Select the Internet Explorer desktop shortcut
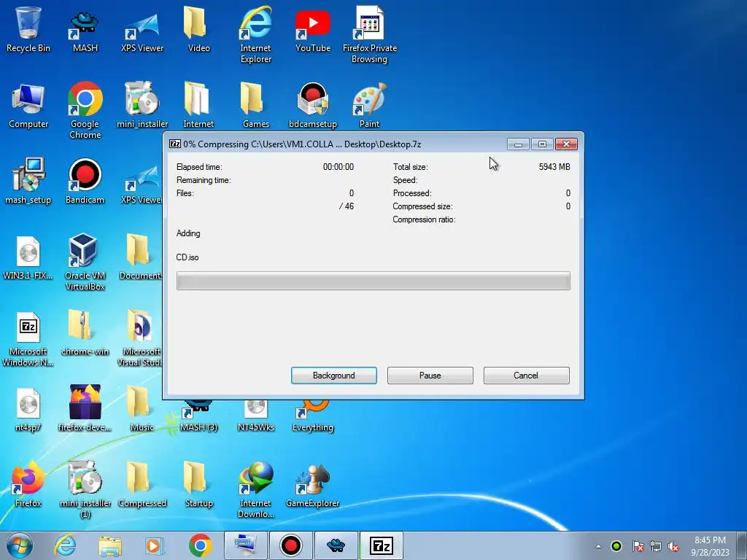Image resolution: width=747 pixels, height=560 pixels. click(256, 34)
